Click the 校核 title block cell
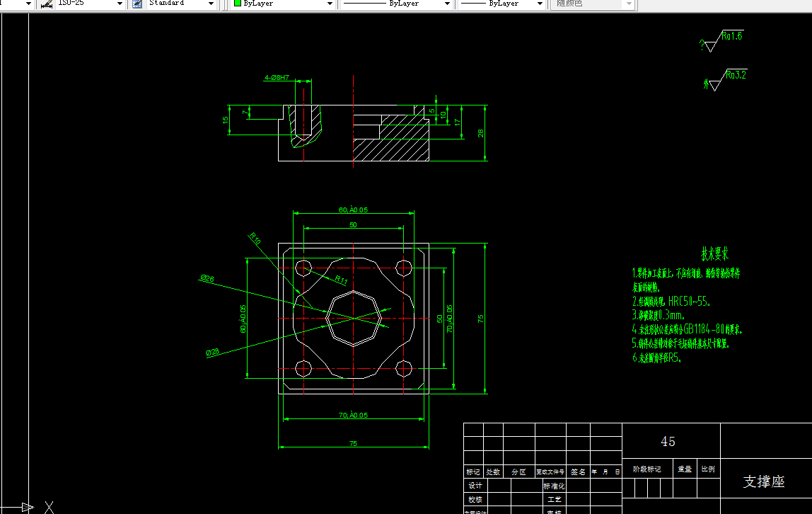This screenshot has width=812, height=514. pyautogui.click(x=475, y=500)
